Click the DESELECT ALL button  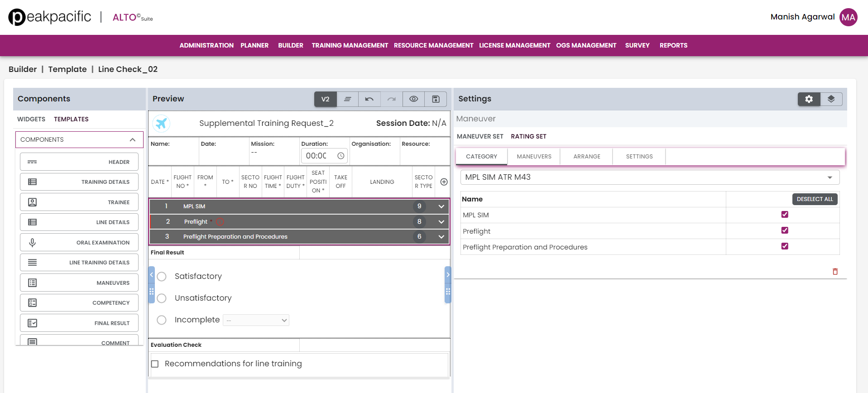pyautogui.click(x=815, y=199)
